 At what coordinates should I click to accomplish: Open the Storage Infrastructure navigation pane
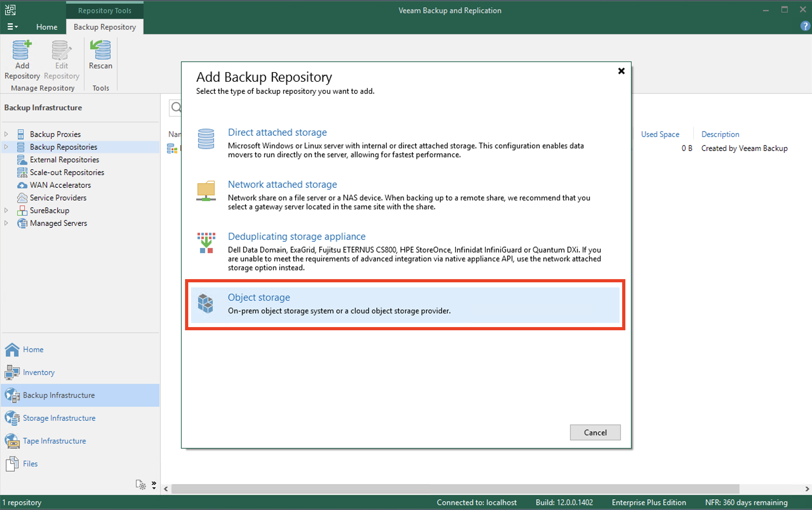(x=80, y=418)
